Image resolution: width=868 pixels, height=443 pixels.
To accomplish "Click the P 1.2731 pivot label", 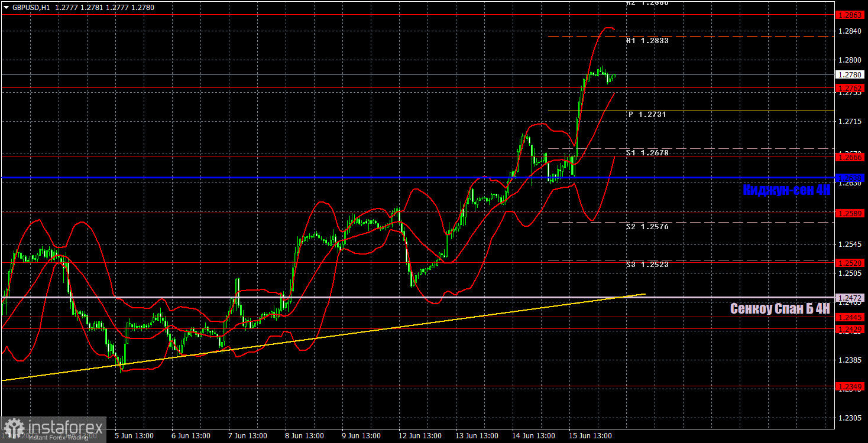I will pos(647,115).
